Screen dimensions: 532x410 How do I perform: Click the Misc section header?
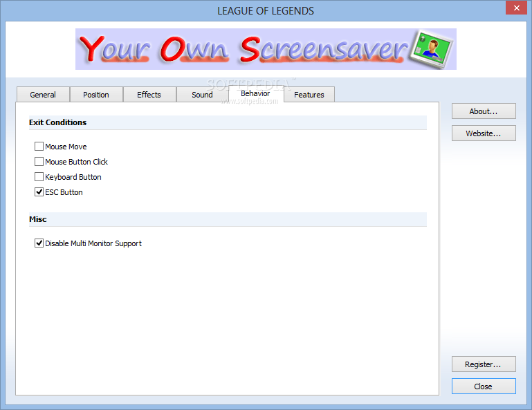coord(228,219)
